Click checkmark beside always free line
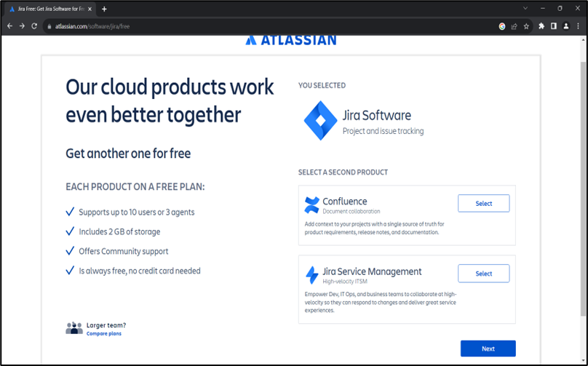588x366 pixels. pos(70,271)
